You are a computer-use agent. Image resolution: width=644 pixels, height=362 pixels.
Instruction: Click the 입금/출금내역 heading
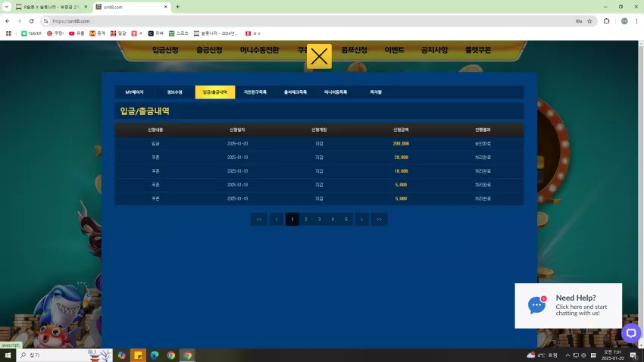[x=145, y=111]
